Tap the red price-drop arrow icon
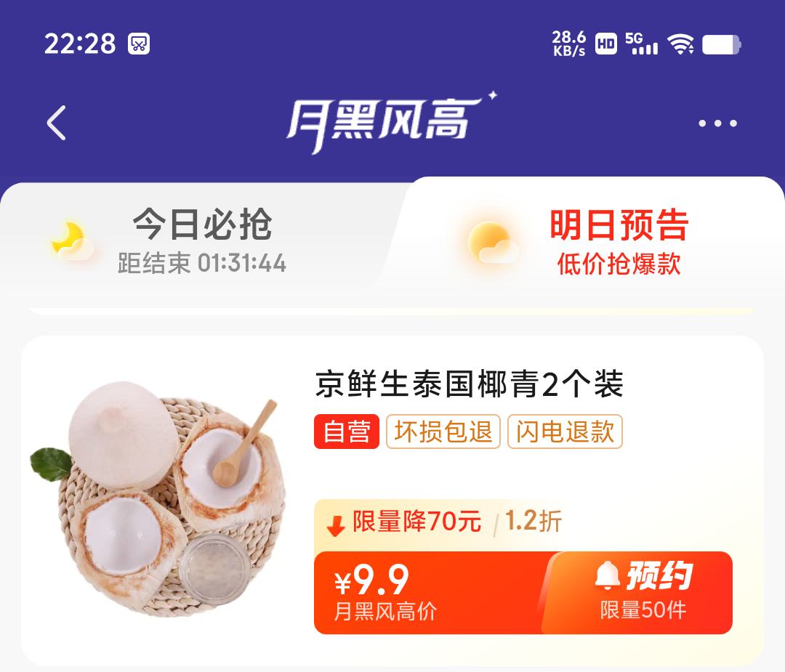 [335, 526]
